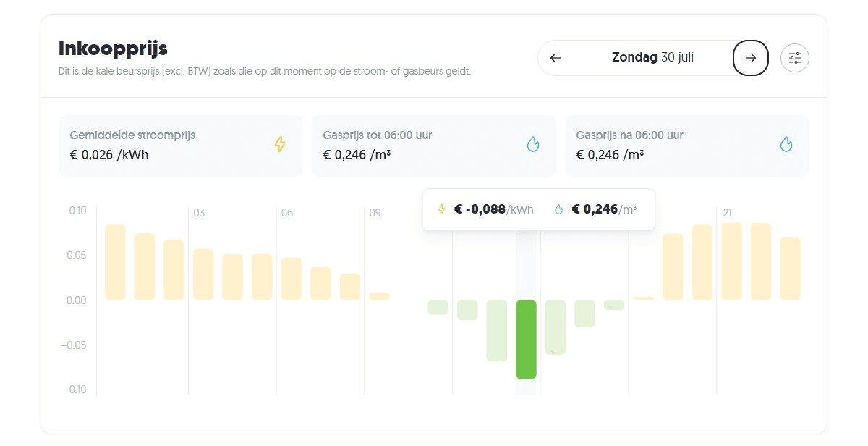
Task: Click the gas droplet icon in the tooltip
Action: point(558,209)
